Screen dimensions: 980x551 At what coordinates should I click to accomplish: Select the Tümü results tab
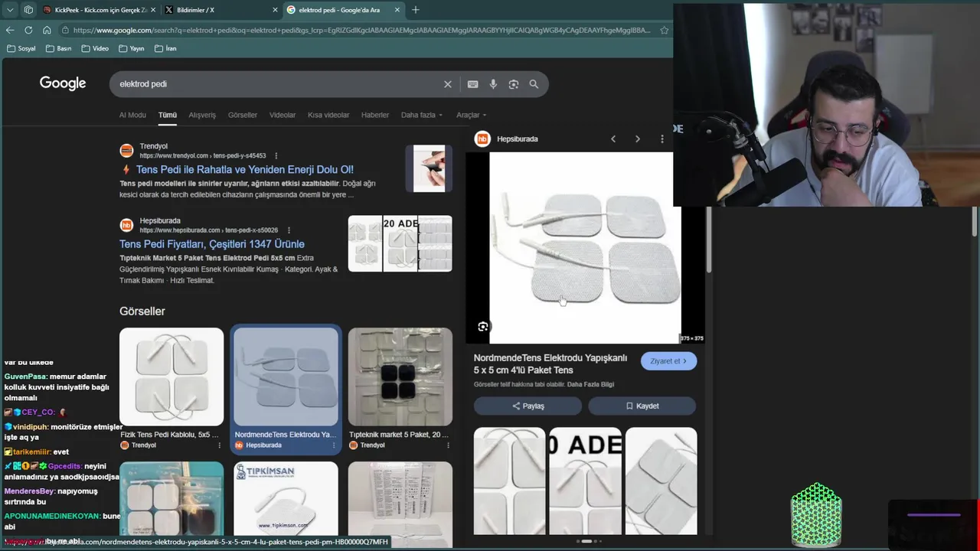tap(168, 115)
